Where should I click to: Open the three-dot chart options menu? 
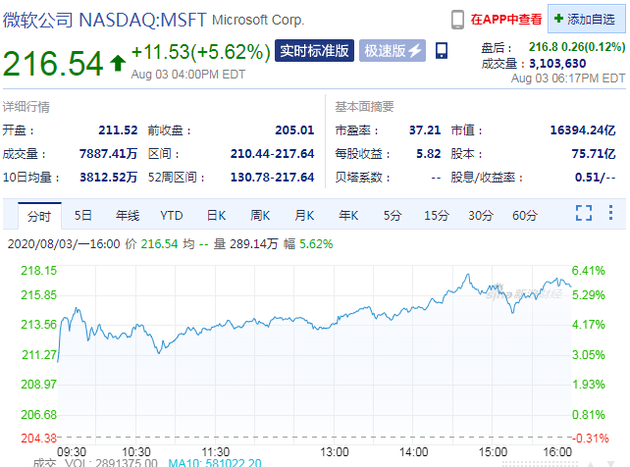coord(611,213)
